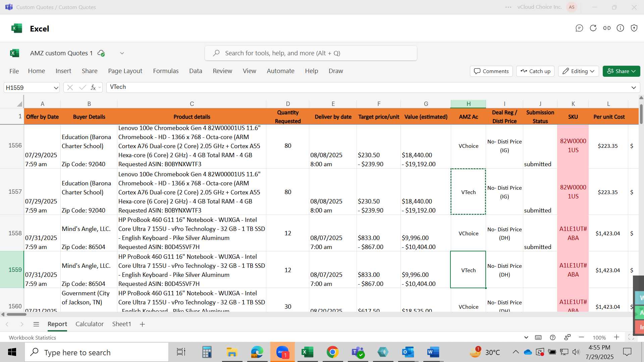Click the Excel file icon beside workbook name

click(15, 53)
